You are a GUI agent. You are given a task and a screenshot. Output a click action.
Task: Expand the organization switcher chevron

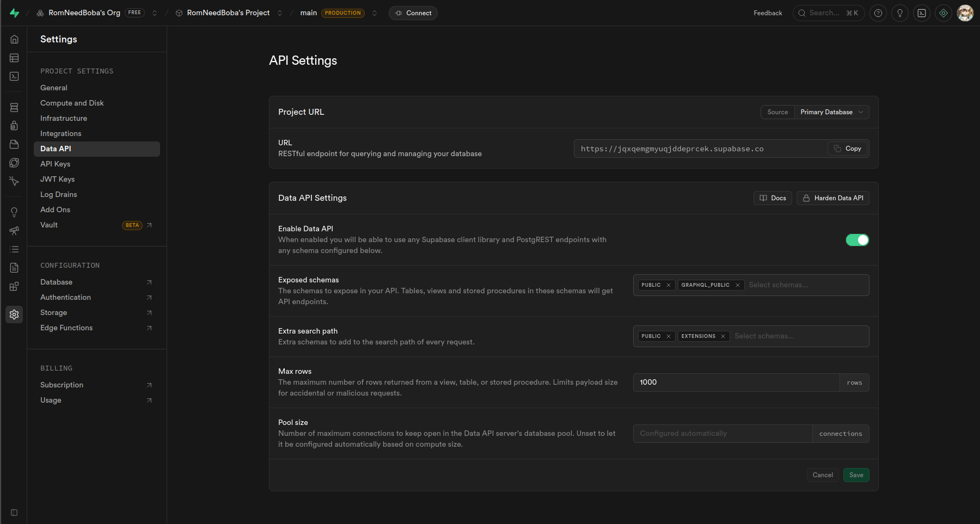[155, 13]
